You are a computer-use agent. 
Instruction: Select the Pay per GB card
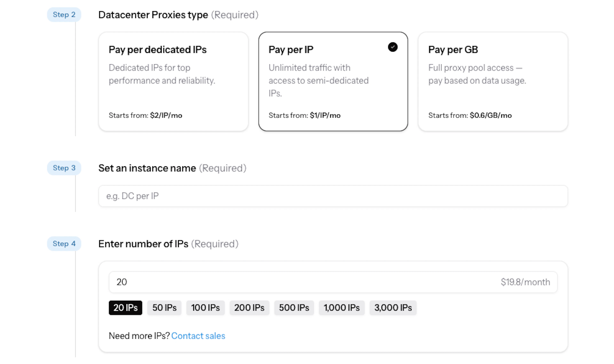[x=493, y=81]
